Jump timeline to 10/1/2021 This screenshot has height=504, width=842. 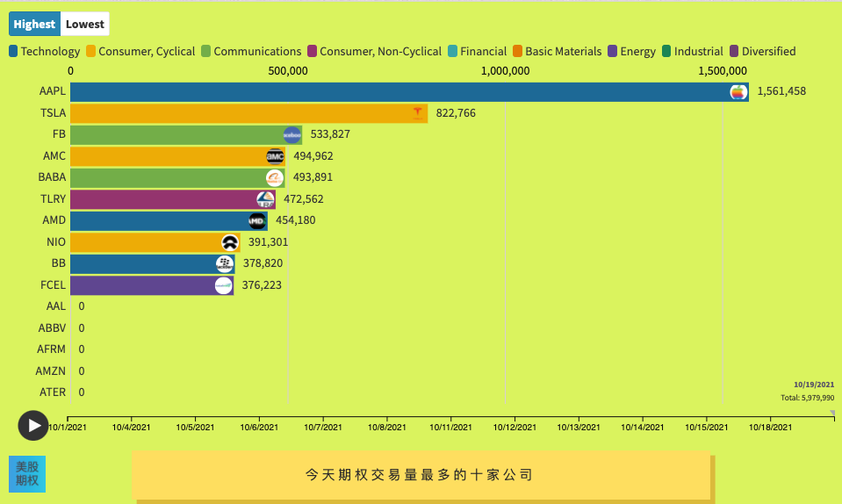[68, 428]
